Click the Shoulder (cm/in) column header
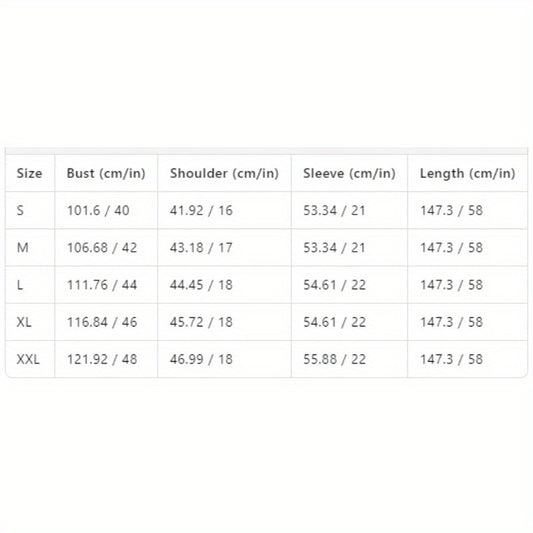Viewport: 533px width, 533px height. [x=224, y=173]
